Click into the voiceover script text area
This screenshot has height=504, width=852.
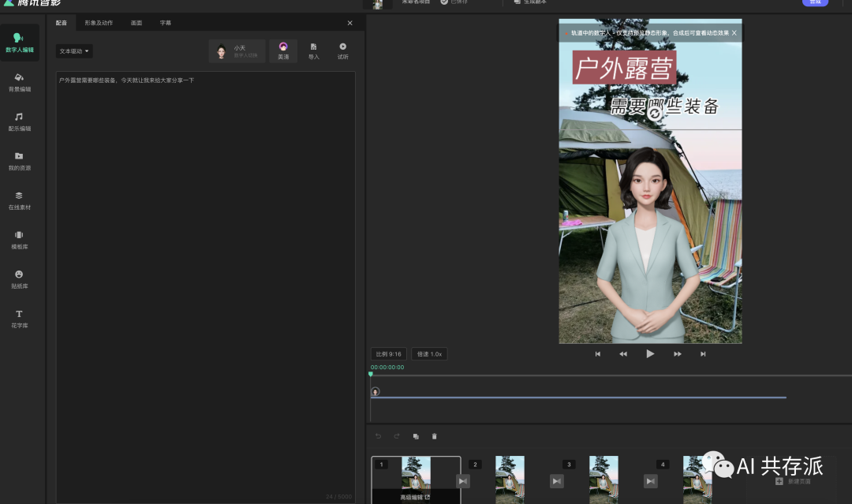pos(205,276)
